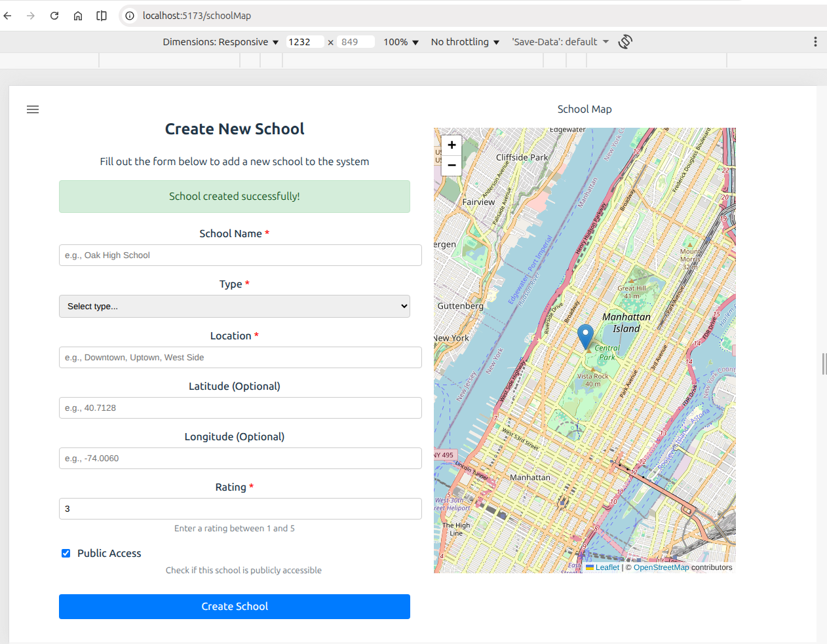Screen dimensions: 827x644
Task: Toggle the browser side panel icon
Action: (102, 16)
